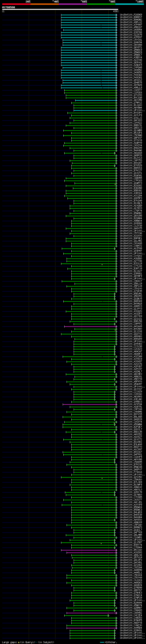Select the UniRef100_O49954 label
146x644 pixels.
tap(131, 30)
